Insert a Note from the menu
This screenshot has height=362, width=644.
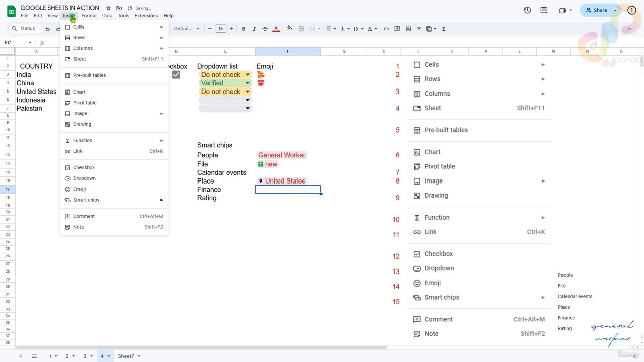[114, 227]
